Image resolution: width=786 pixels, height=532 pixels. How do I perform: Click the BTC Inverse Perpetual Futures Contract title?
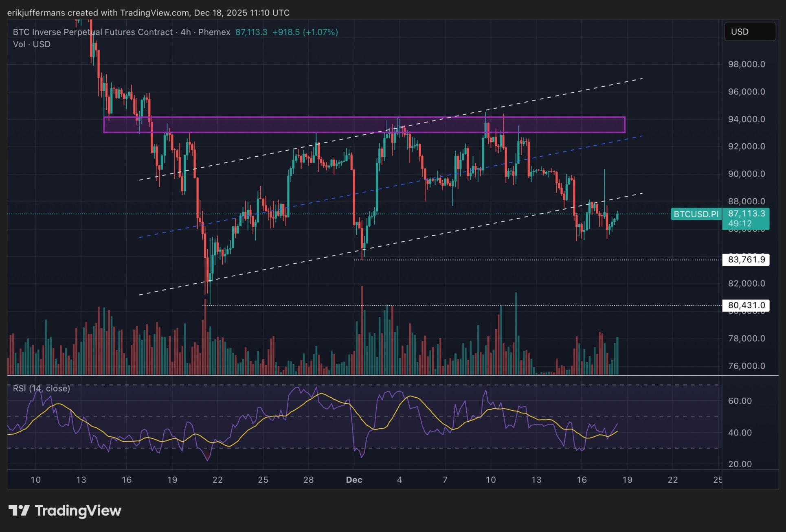click(92, 32)
